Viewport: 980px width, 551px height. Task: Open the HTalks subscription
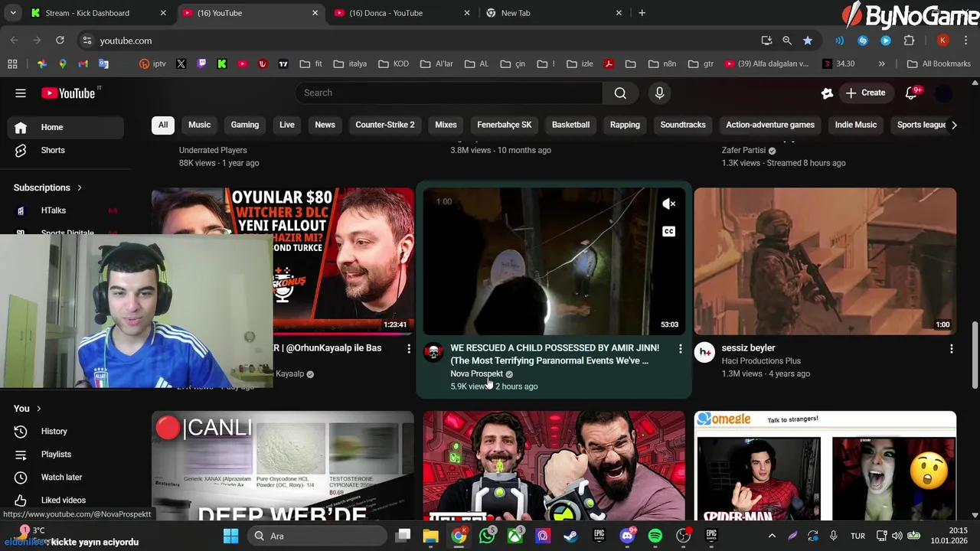coord(65,210)
